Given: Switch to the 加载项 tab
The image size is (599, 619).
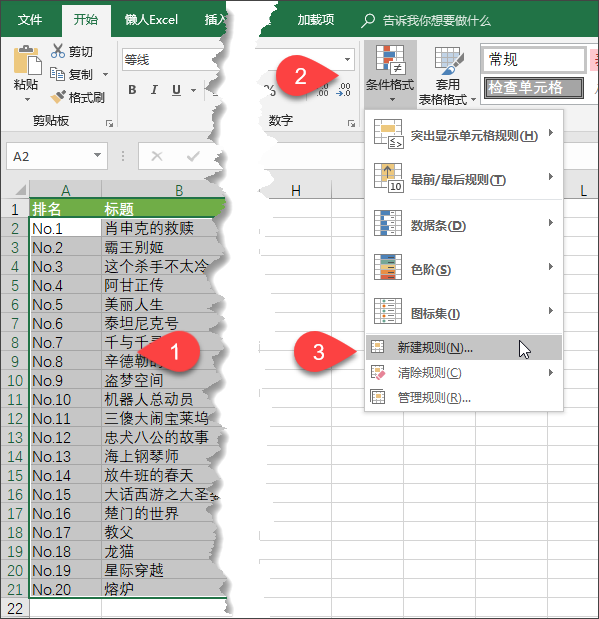Looking at the screenshot, I should pos(315,19).
